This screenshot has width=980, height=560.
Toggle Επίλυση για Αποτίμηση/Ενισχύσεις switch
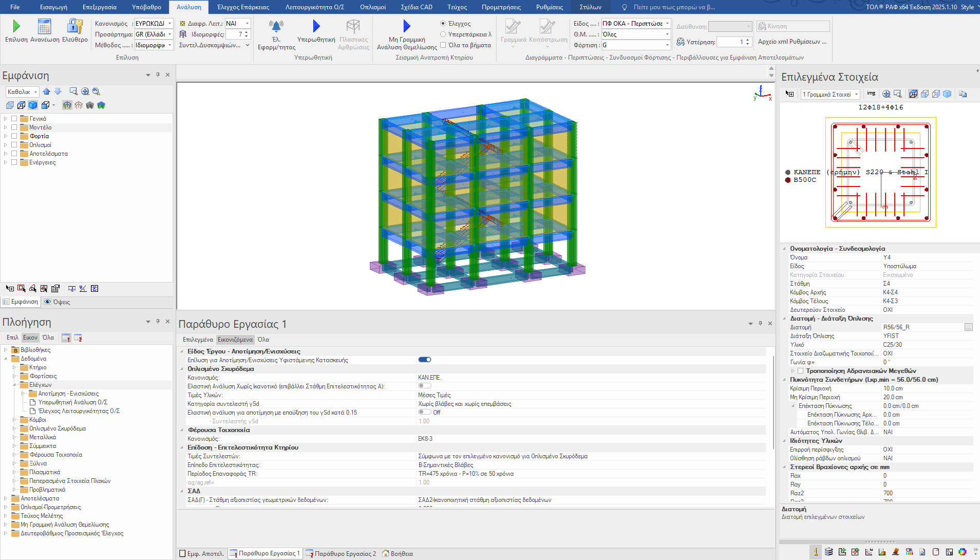pos(425,360)
